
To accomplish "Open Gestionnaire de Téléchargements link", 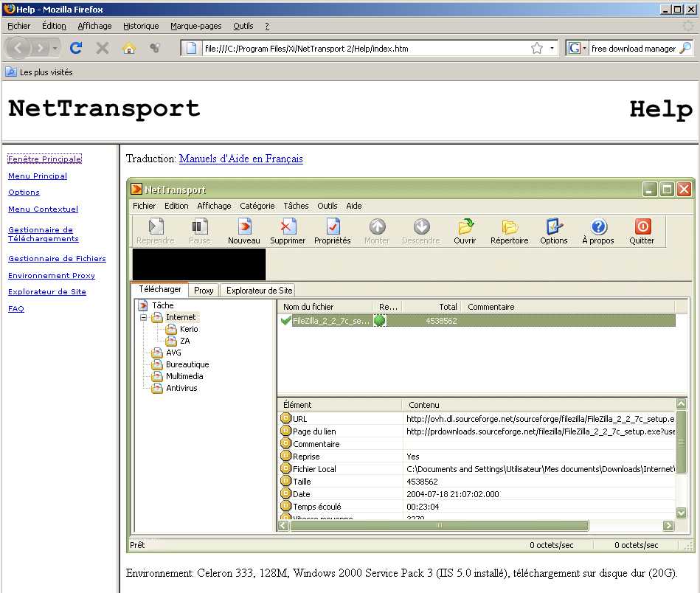I will click(44, 234).
